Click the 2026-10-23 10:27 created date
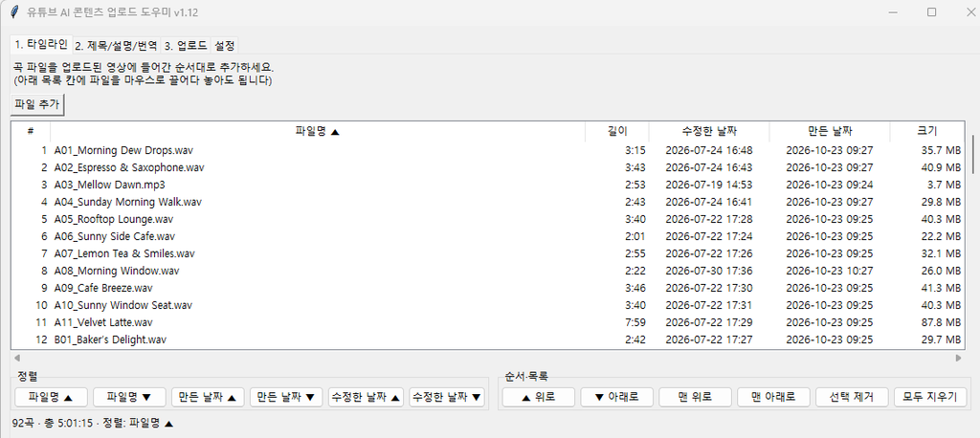Screen dimensions: 980x438 830,271
